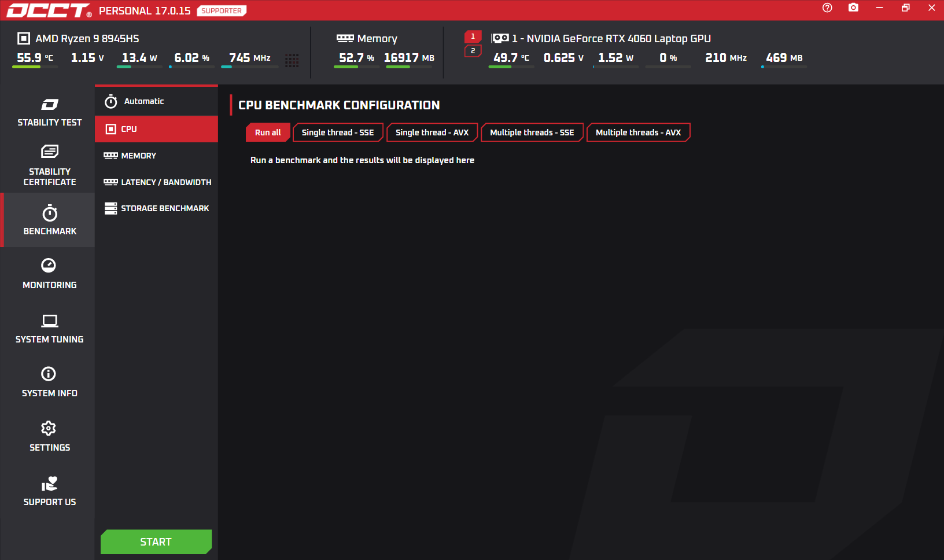The image size is (944, 560).
Task: Select Automatic benchmark mode
Action: click(x=156, y=101)
